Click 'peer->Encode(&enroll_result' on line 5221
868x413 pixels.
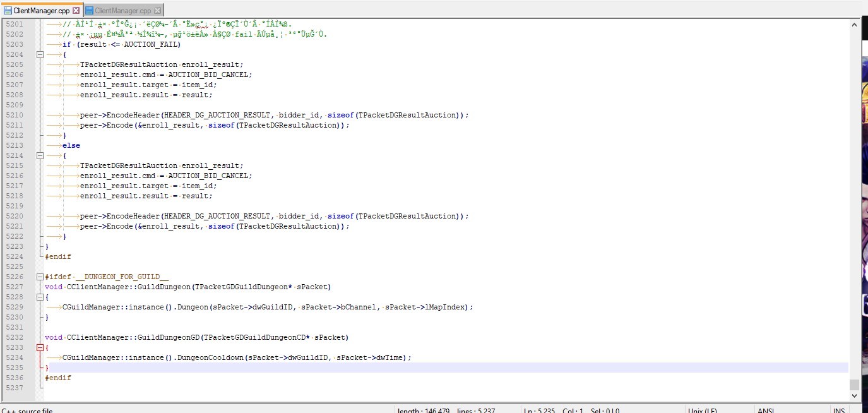[140, 226]
